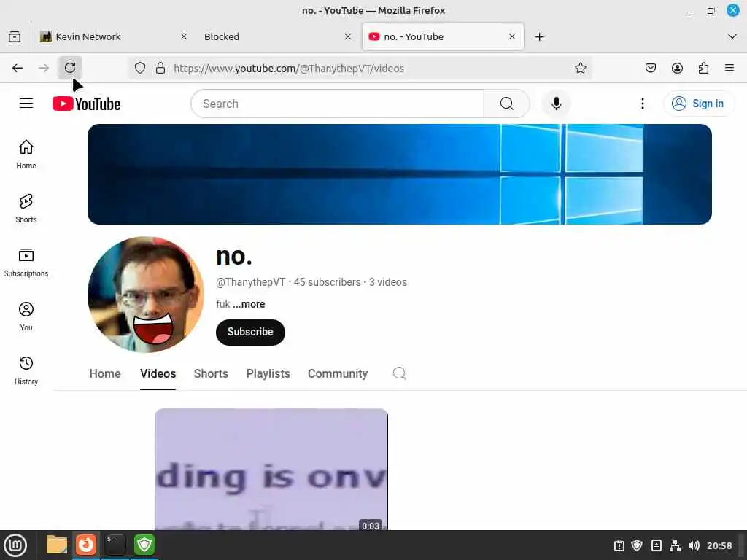Open the YouTube hamburger guide menu

point(26,104)
